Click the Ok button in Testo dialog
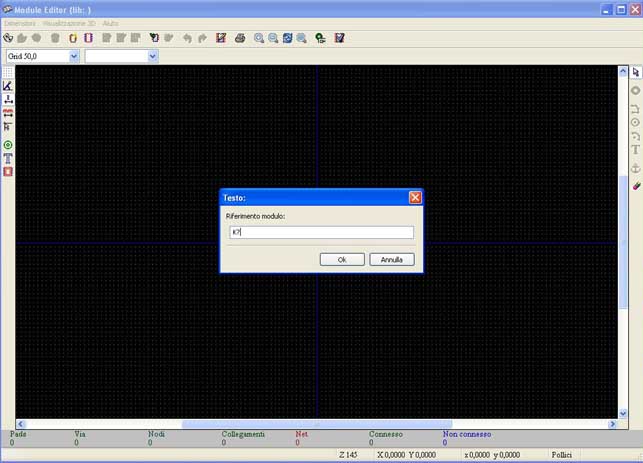 [x=342, y=260]
